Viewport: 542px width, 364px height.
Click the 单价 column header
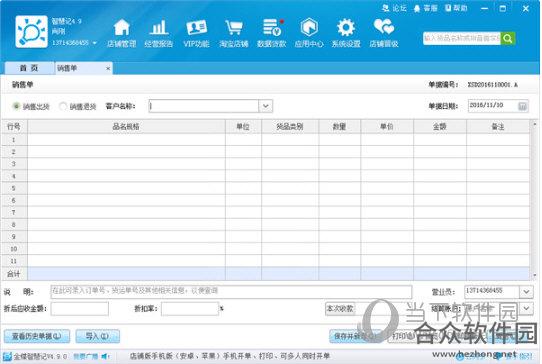pyautogui.click(x=386, y=127)
